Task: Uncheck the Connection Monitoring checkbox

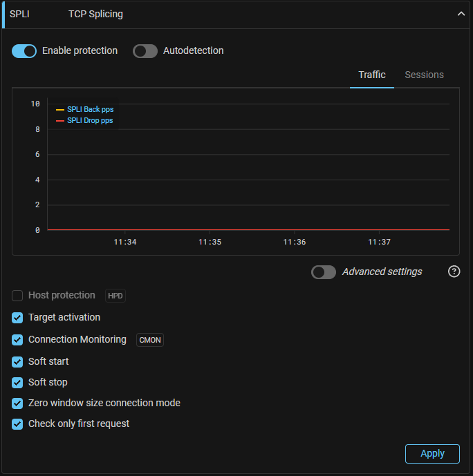Action: pos(17,340)
